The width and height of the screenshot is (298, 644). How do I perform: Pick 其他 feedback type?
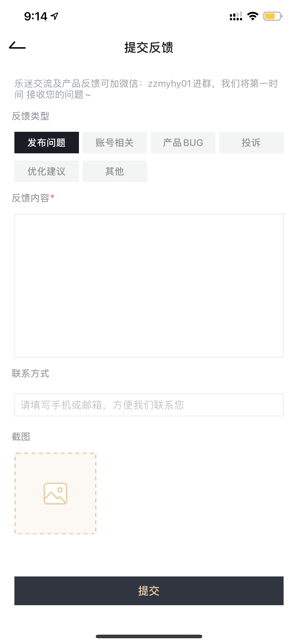coord(115,171)
